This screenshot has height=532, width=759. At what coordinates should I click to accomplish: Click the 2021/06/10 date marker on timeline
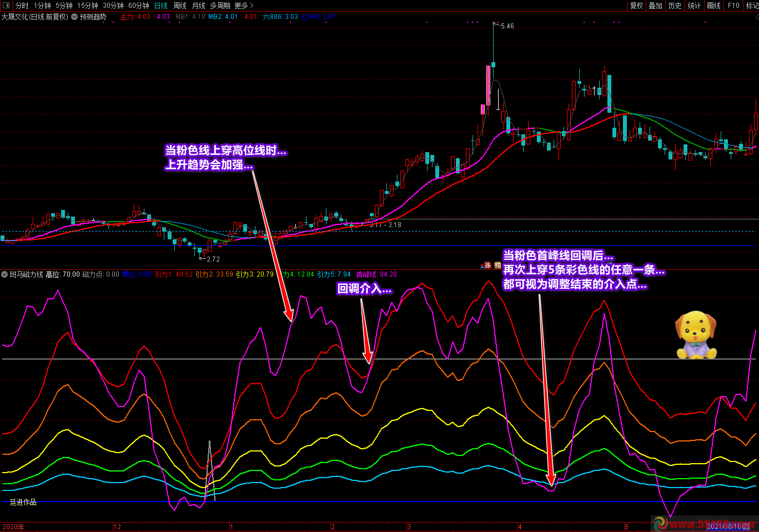tap(728, 526)
